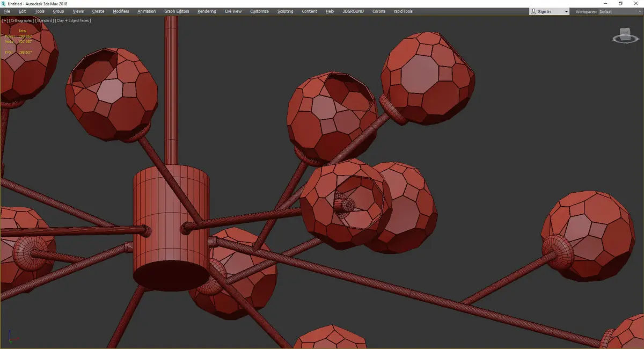This screenshot has width=644, height=349.
Task: Click the 3ds Max application icon
Action: [x=3, y=3]
